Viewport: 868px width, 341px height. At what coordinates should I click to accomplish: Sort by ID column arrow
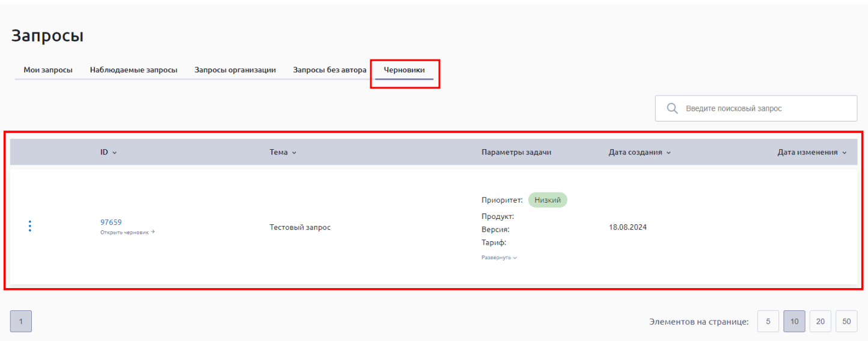pyautogui.click(x=114, y=153)
